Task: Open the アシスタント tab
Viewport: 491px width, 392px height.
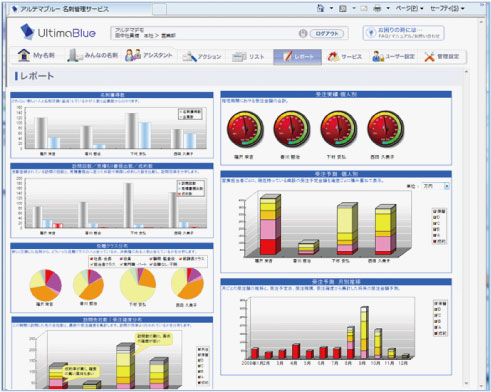Action: (x=149, y=55)
